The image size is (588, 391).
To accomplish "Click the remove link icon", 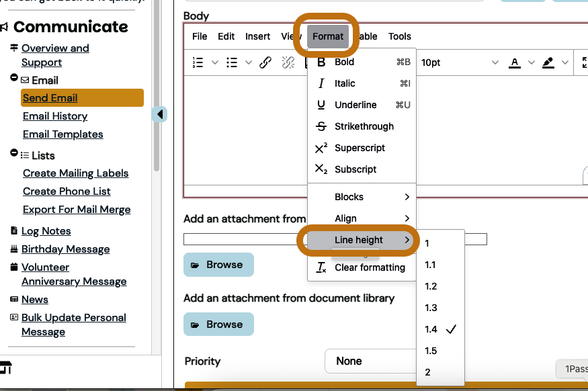I will coord(288,62).
